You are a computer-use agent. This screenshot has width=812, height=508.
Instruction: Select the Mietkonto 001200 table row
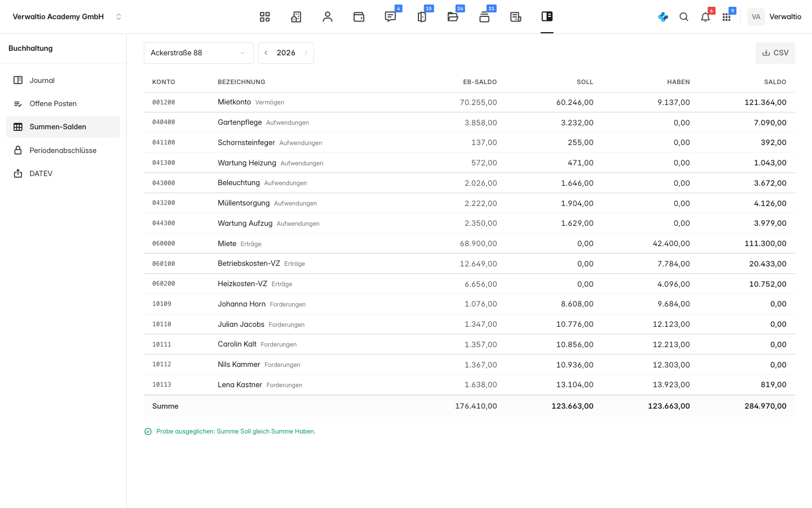coord(469,102)
